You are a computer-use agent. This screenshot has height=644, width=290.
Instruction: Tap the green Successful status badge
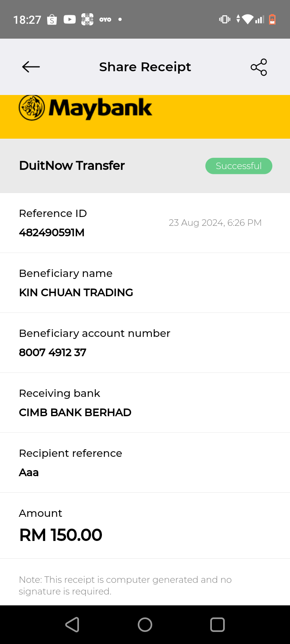238,166
